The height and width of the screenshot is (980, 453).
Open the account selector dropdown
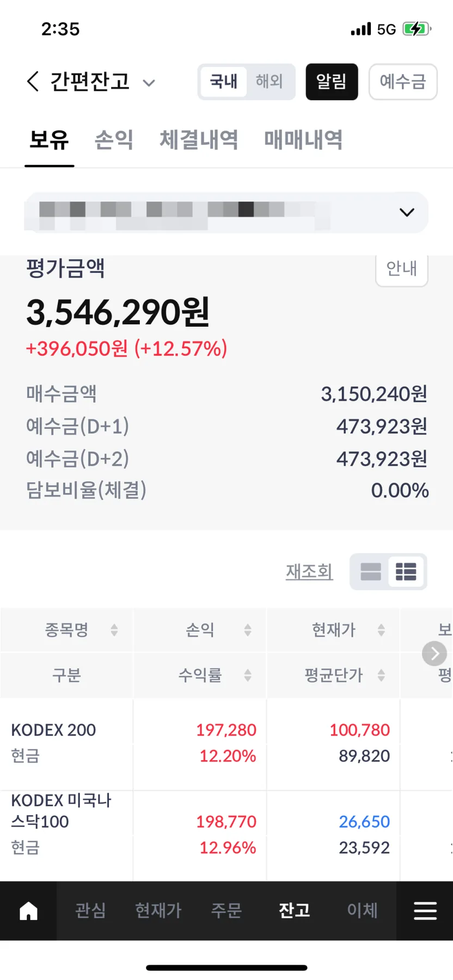click(x=226, y=212)
